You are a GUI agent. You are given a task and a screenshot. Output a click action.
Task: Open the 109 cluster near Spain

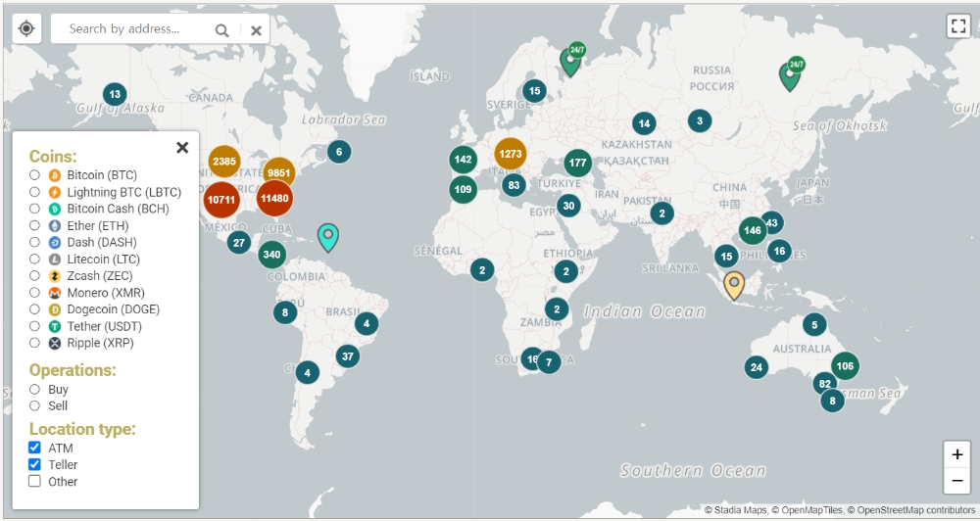coord(464,189)
